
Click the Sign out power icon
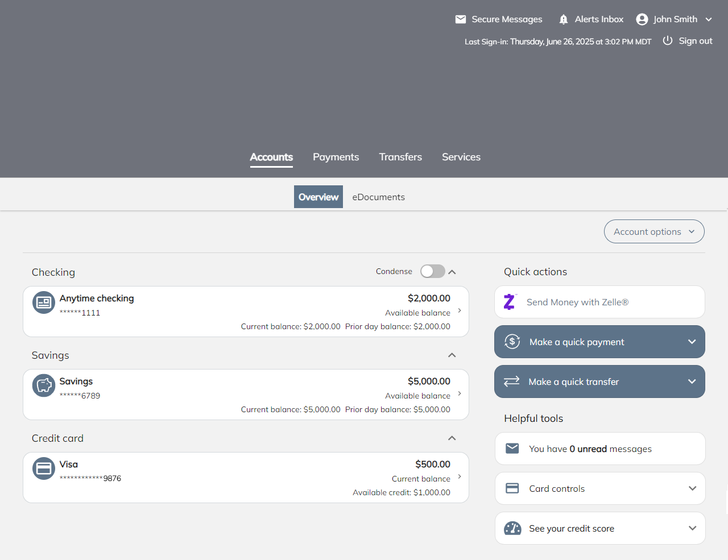(x=668, y=41)
